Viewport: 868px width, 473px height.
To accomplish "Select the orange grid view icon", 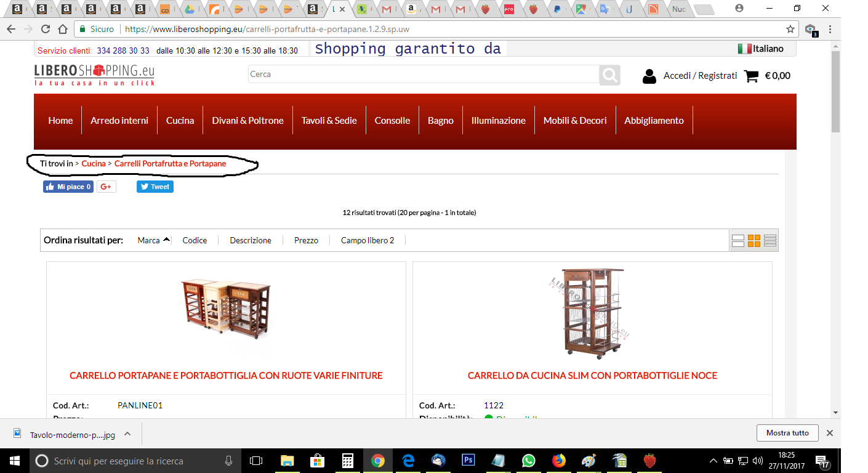I will [x=754, y=241].
